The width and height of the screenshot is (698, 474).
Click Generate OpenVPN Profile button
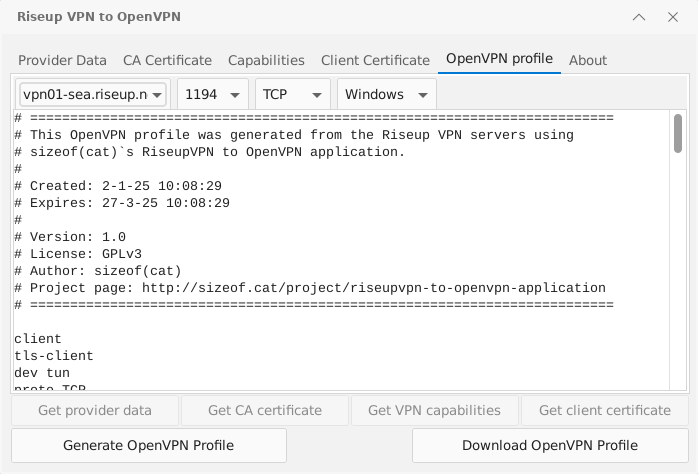148,445
